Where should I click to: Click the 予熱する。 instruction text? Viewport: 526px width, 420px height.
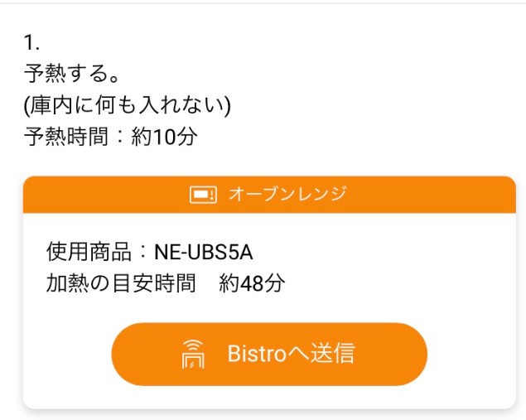click(71, 74)
